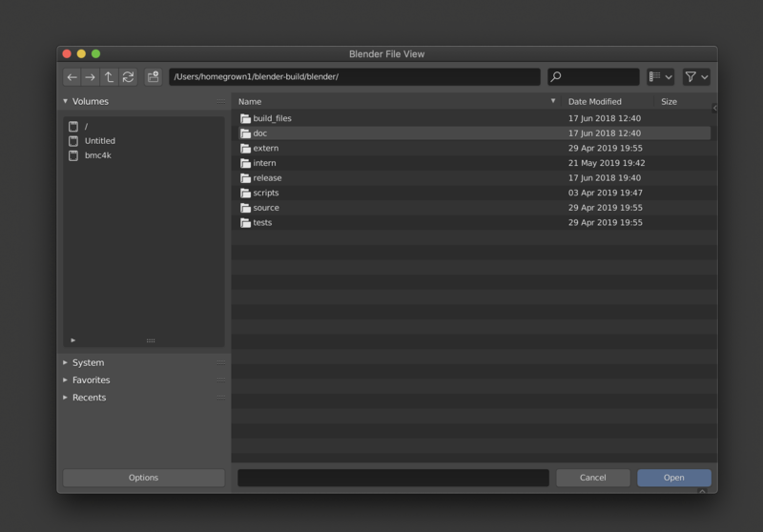Click volumes list resize handle dots

(151, 340)
